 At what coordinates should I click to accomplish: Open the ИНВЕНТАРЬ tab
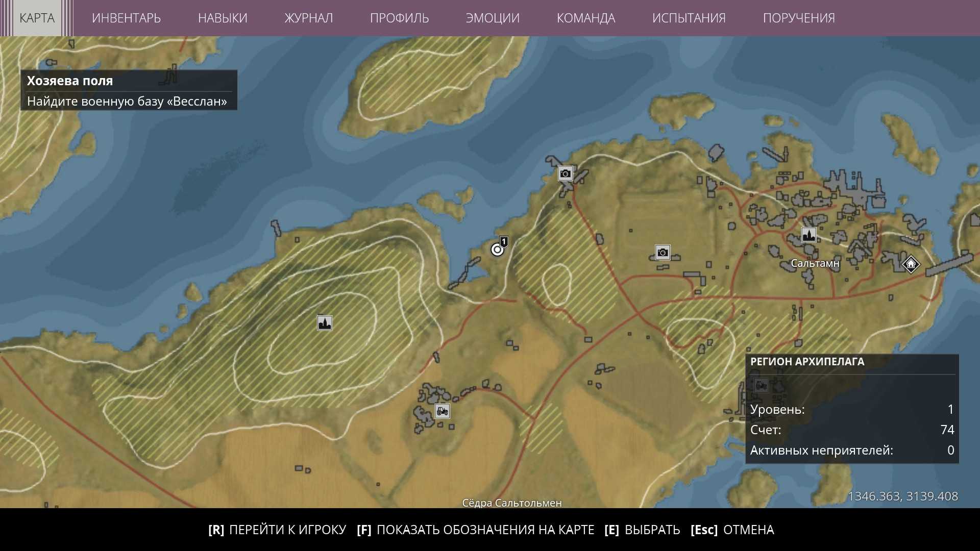[x=126, y=18]
